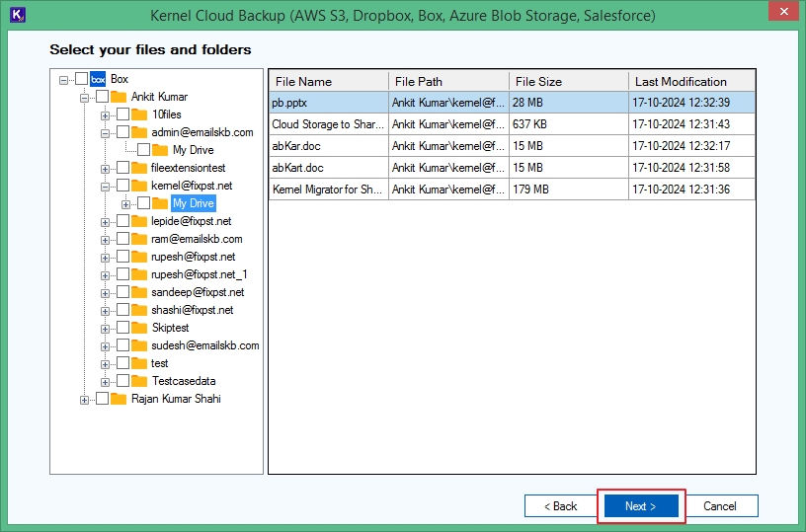This screenshot has width=806, height=532.
Task: Tick the test folder checkbox
Action: (x=122, y=363)
